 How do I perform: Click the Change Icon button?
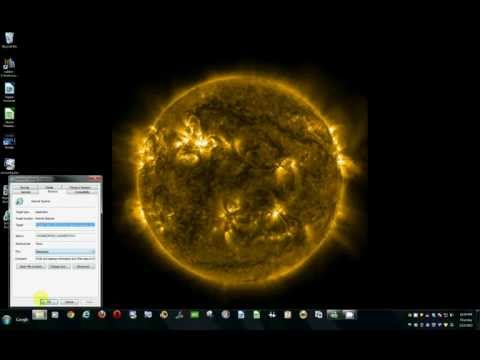point(59,267)
